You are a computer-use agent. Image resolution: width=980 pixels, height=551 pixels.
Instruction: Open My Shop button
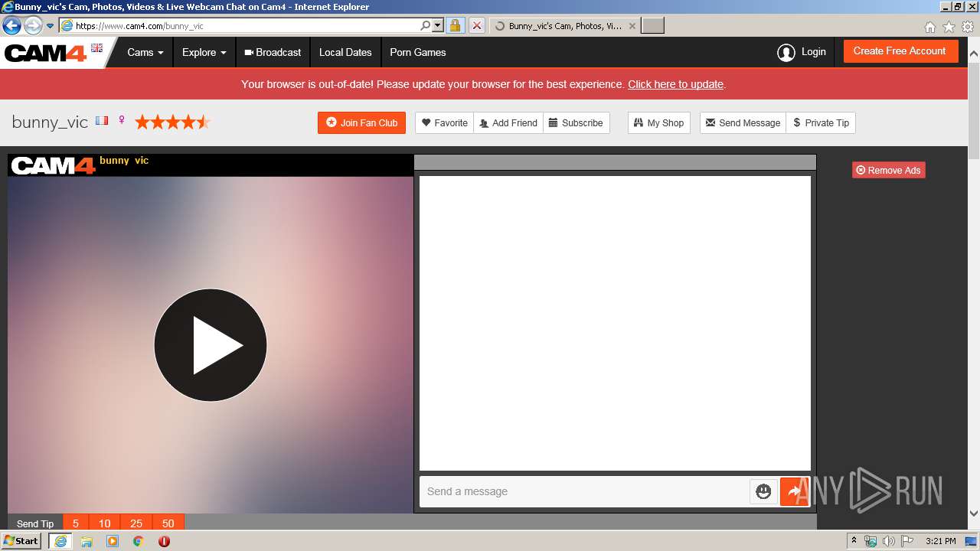click(x=659, y=122)
